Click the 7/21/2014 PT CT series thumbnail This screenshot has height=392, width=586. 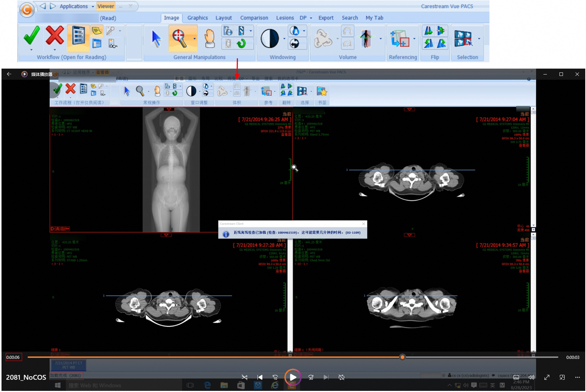(x=69, y=365)
